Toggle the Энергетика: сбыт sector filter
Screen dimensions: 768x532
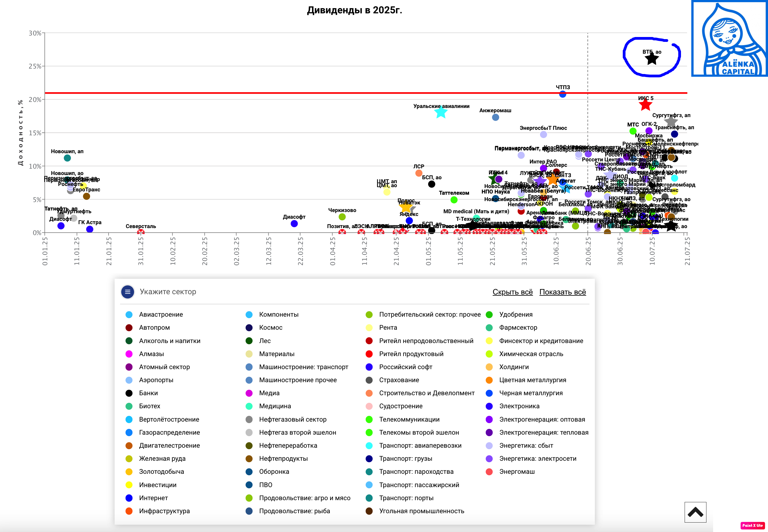point(519,445)
